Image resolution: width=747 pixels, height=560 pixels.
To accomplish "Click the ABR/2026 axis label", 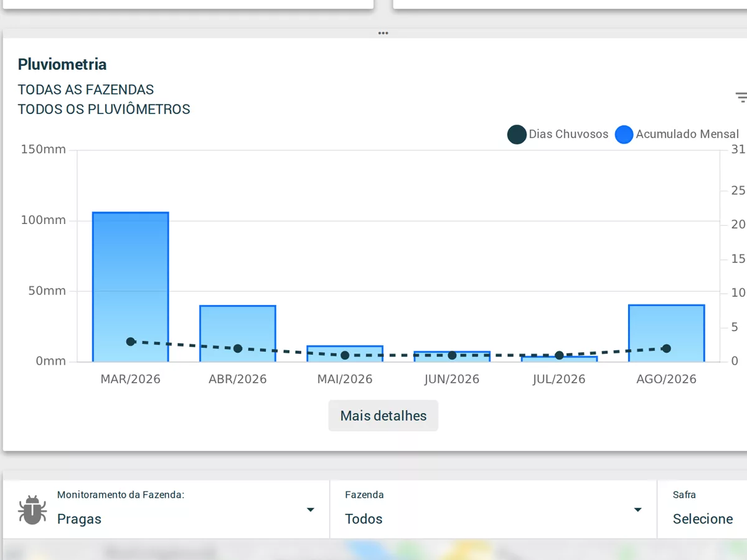I will [238, 379].
